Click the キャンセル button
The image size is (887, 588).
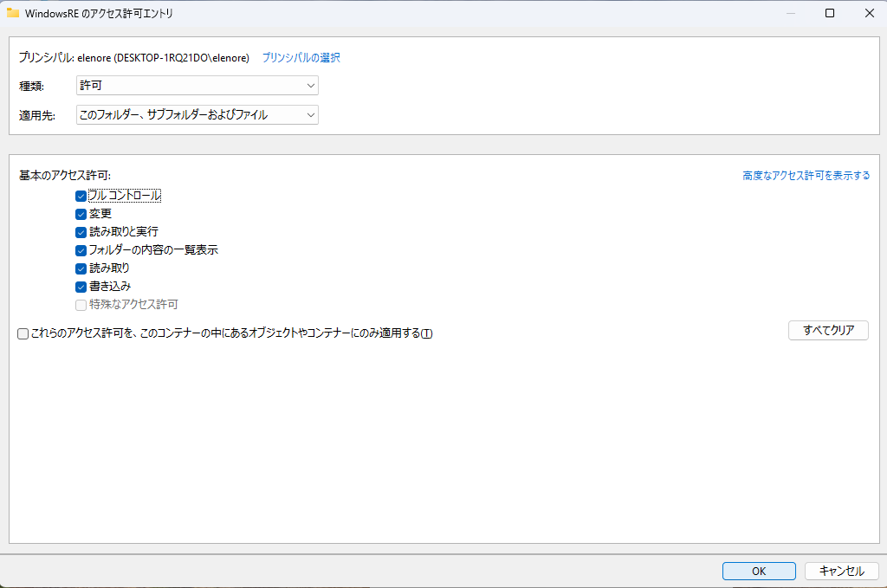pos(841,571)
